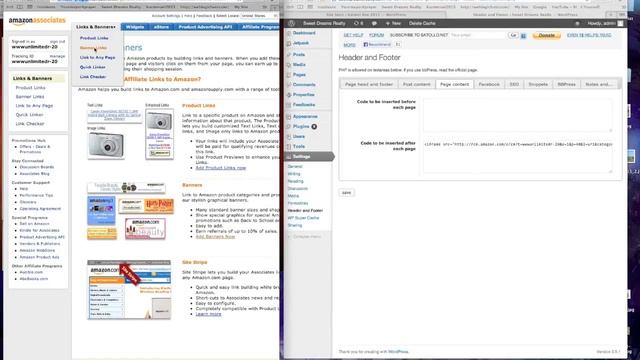Click the Properties icon in WordPress sidebar
640x360 pixels.
289,95
